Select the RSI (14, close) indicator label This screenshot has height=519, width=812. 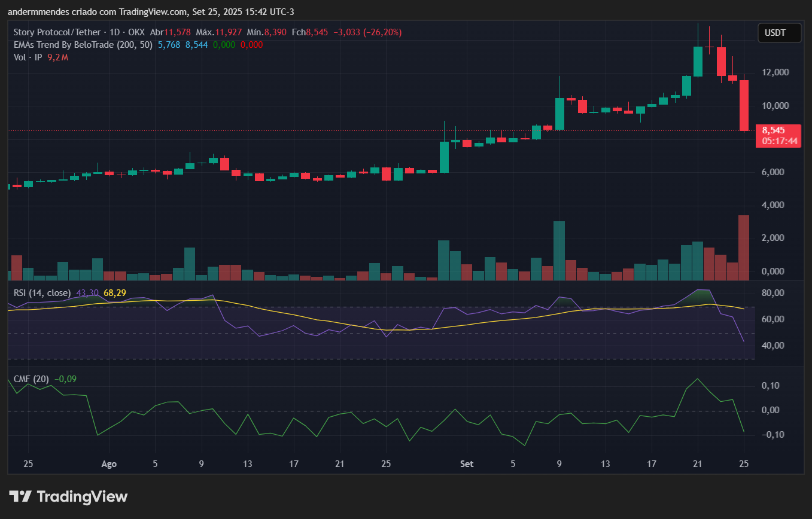point(42,293)
